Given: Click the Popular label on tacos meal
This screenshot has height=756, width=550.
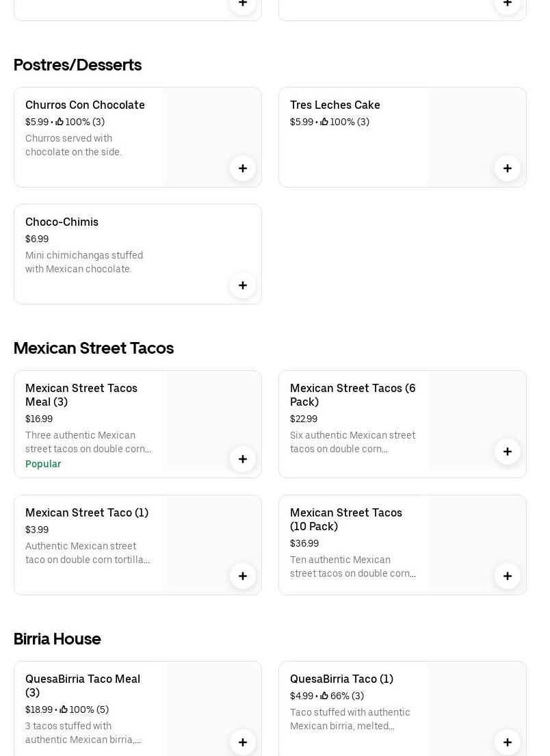Looking at the screenshot, I should (x=43, y=464).
